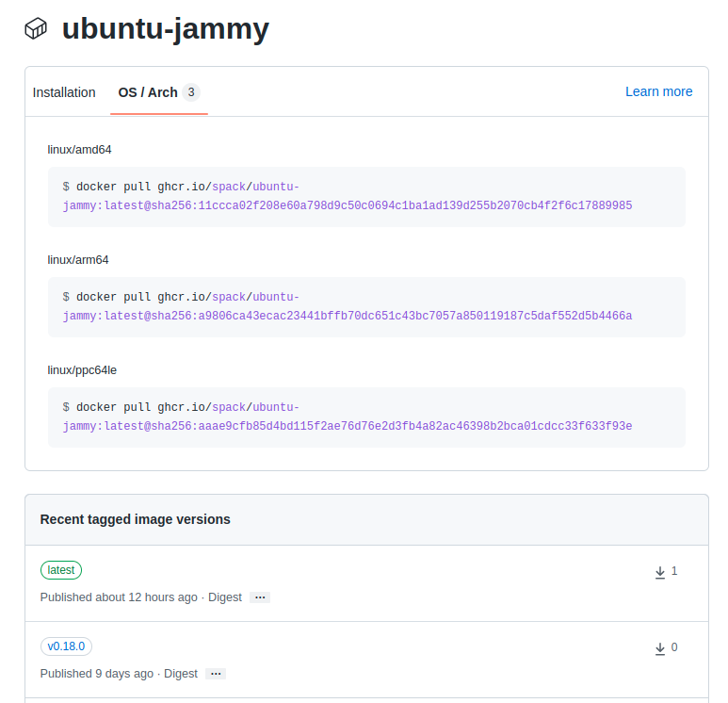Image resolution: width=728 pixels, height=703 pixels.
Task: Click the linux/ppc64le docker pull command
Action: click(x=366, y=417)
